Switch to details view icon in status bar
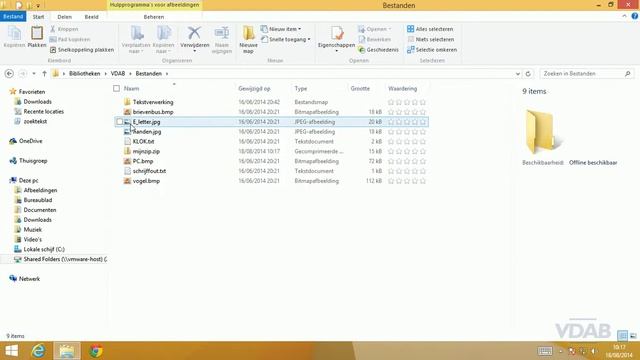 click(622, 336)
